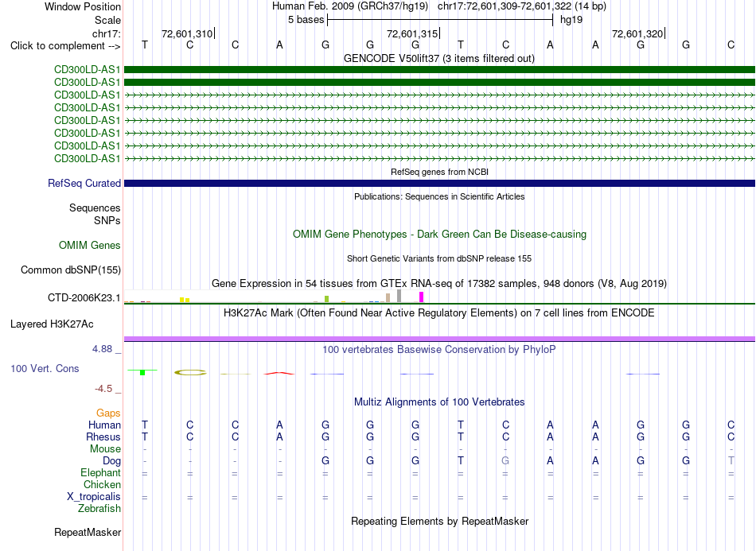Click the Scale track label
The width and height of the screenshot is (756, 551).
click(107, 20)
